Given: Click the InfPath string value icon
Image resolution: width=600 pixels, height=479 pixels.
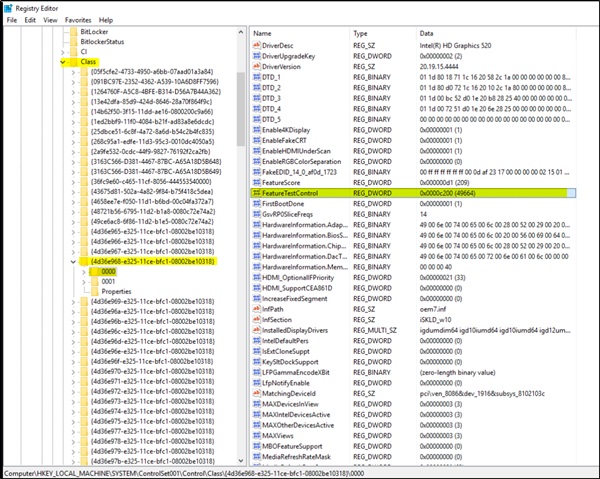Looking at the screenshot, I should pos(256,309).
